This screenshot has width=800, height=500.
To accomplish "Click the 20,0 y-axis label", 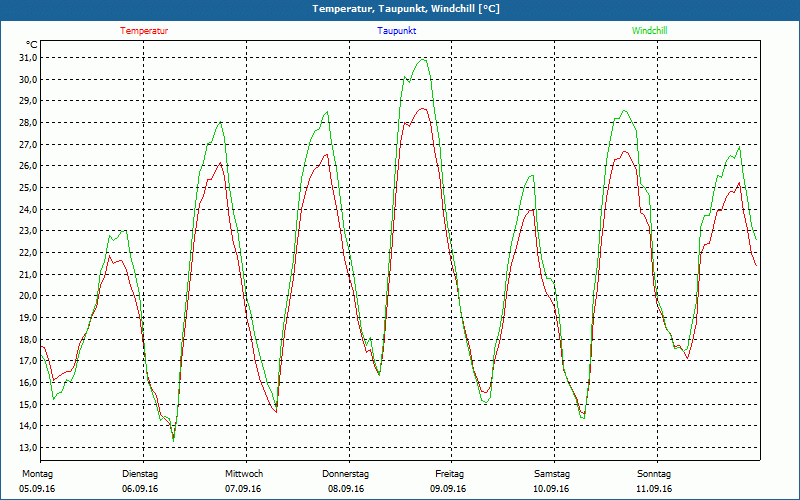I will 28,296.
